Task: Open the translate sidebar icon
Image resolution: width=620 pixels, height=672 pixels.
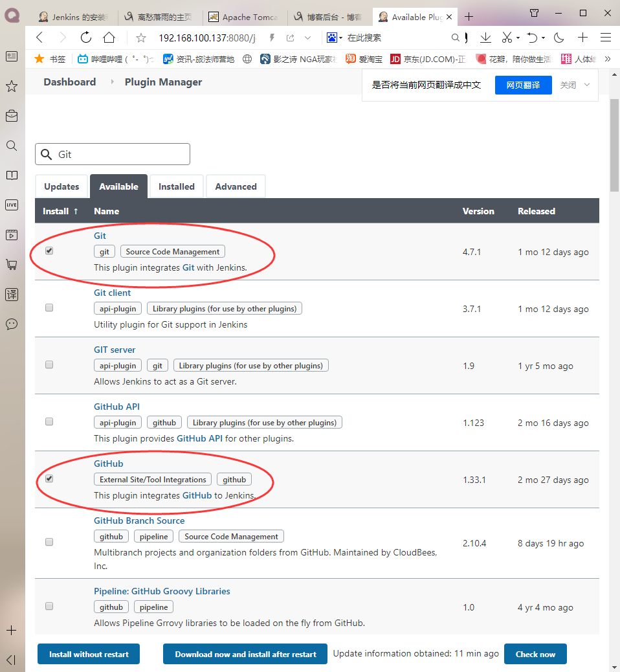Action: (12, 295)
